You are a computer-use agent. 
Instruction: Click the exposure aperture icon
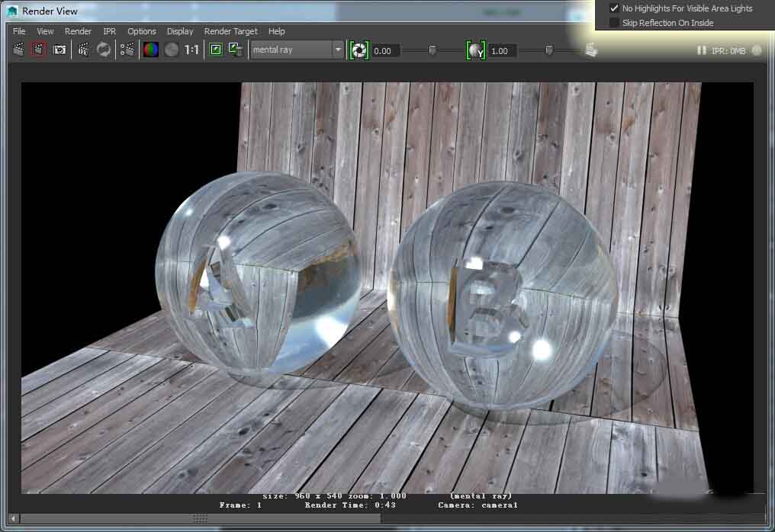[359, 50]
